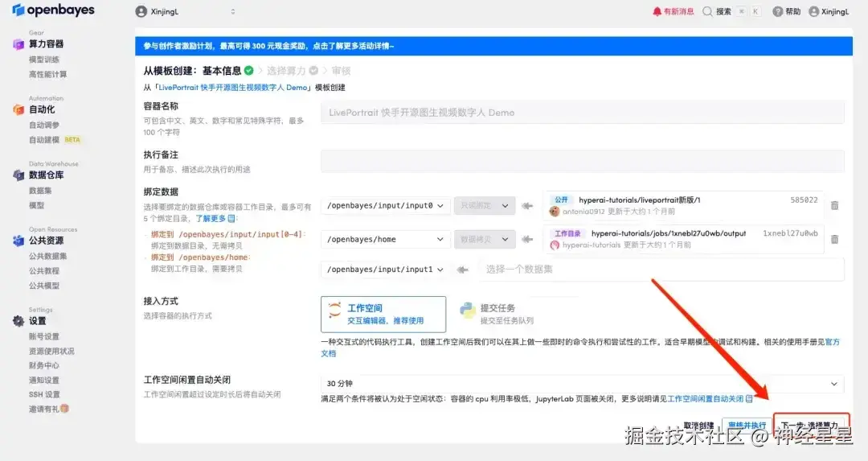
Task: Open the 数据拷贝 mode dropdown
Action: 485,240
